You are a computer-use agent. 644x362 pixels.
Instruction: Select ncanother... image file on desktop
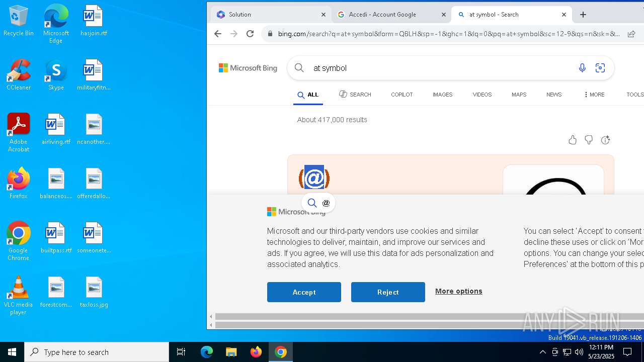click(94, 129)
